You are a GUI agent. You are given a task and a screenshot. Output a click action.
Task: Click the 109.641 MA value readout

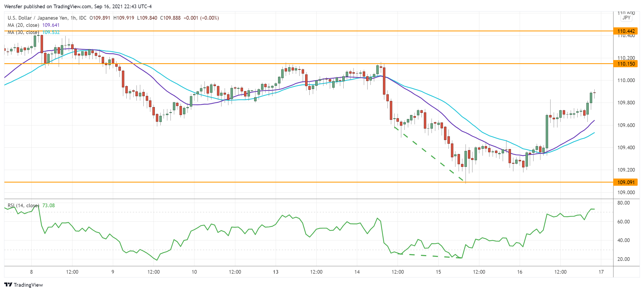(51, 25)
